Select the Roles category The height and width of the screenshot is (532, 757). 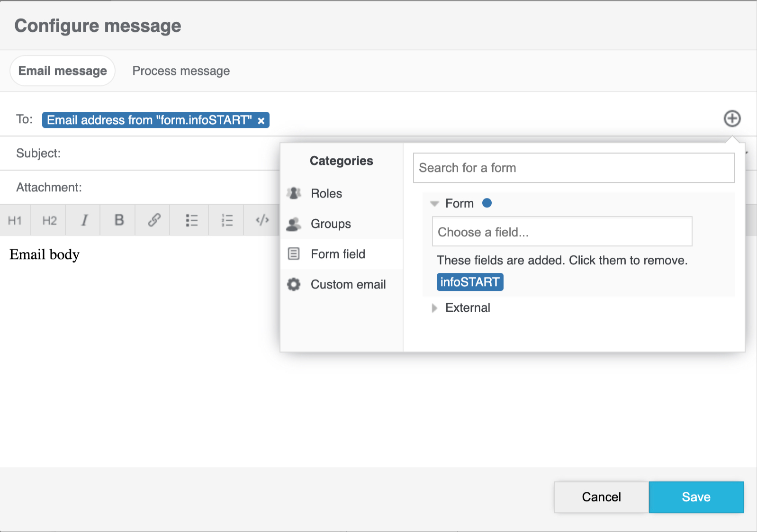(326, 193)
